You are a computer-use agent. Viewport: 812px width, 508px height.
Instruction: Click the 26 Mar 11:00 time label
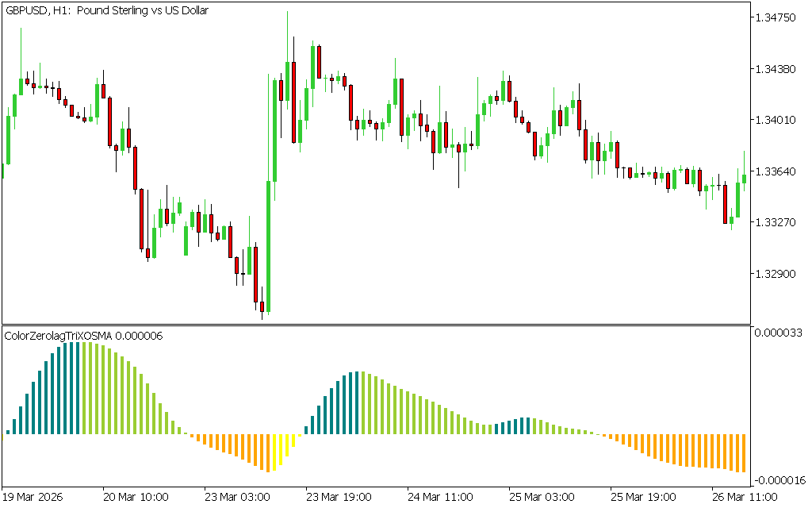tap(744, 497)
